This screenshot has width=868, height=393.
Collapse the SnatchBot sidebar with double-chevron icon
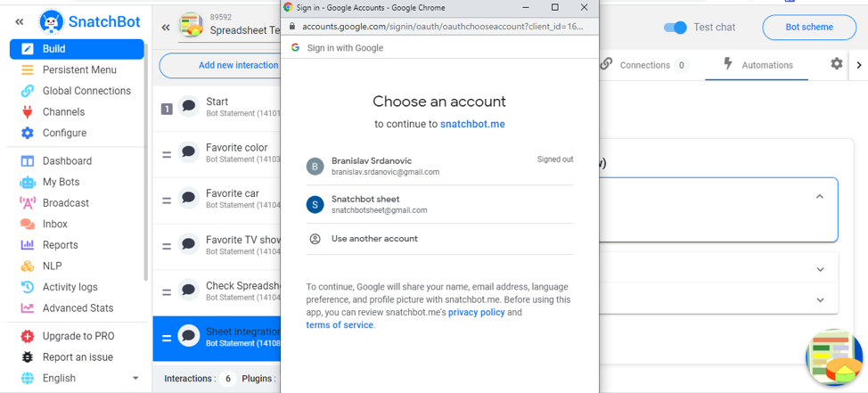point(20,21)
